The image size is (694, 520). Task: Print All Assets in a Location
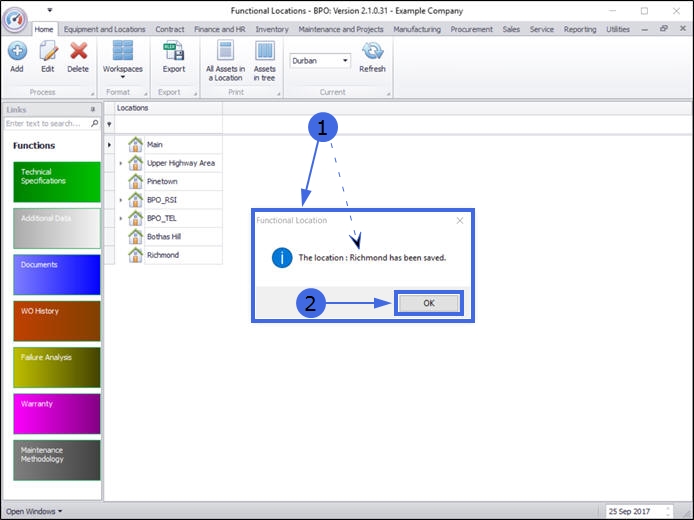pos(225,61)
